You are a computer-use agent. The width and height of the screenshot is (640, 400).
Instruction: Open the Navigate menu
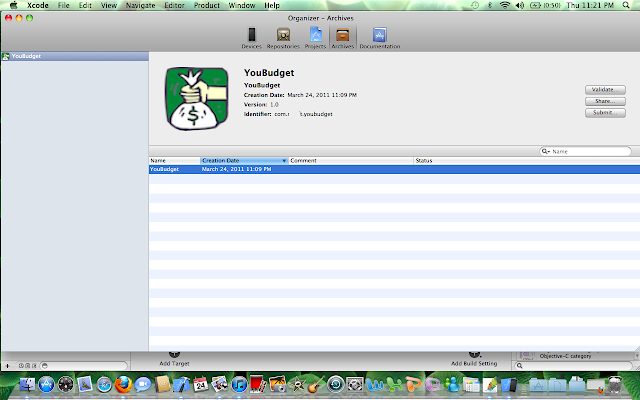(x=140, y=5)
